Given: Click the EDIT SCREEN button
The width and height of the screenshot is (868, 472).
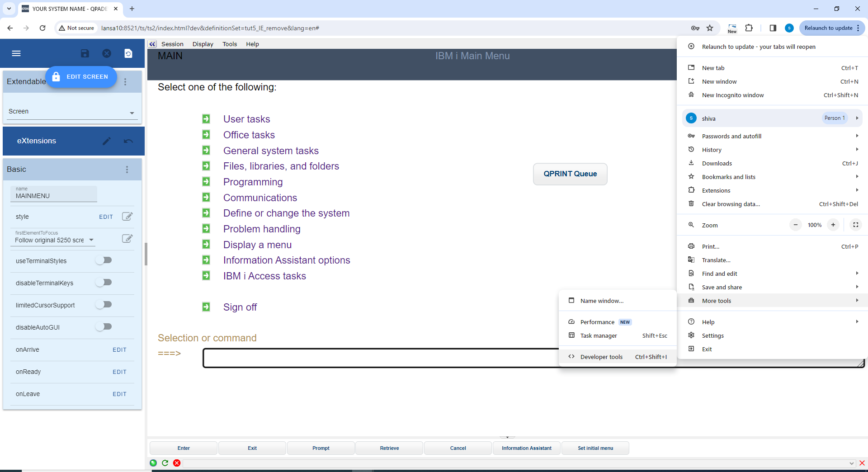Looking at the screenshot, I should pyautogui.click(x=81, y=77).
